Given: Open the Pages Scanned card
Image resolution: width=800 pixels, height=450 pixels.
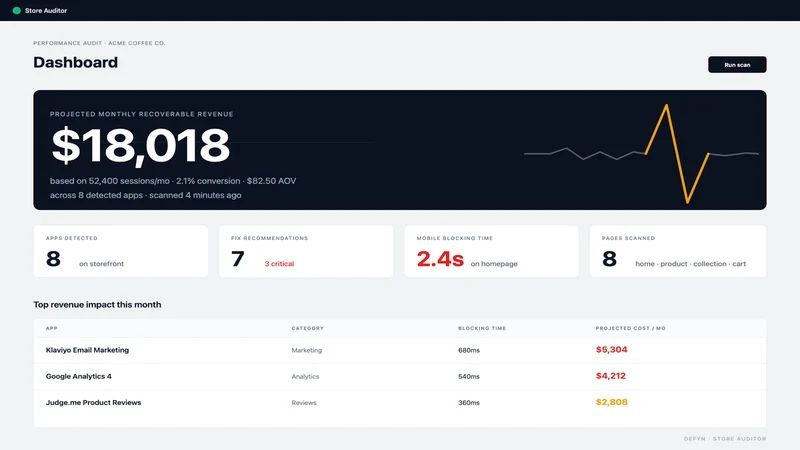Looking at the screenshot, I should [x=678, y=252].
